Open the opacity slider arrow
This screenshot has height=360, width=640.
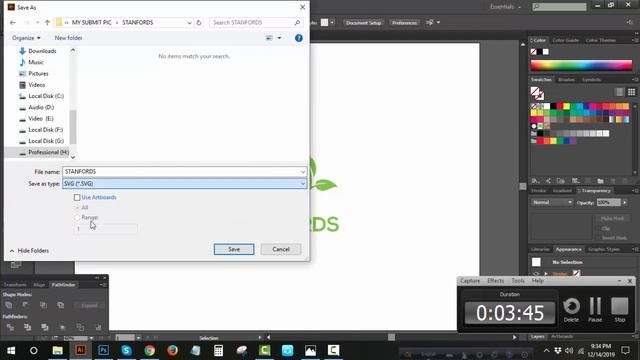tap(625, 202)
